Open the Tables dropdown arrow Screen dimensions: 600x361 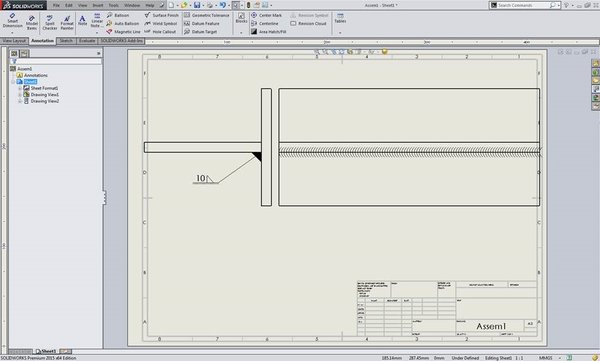coord(340,33)
